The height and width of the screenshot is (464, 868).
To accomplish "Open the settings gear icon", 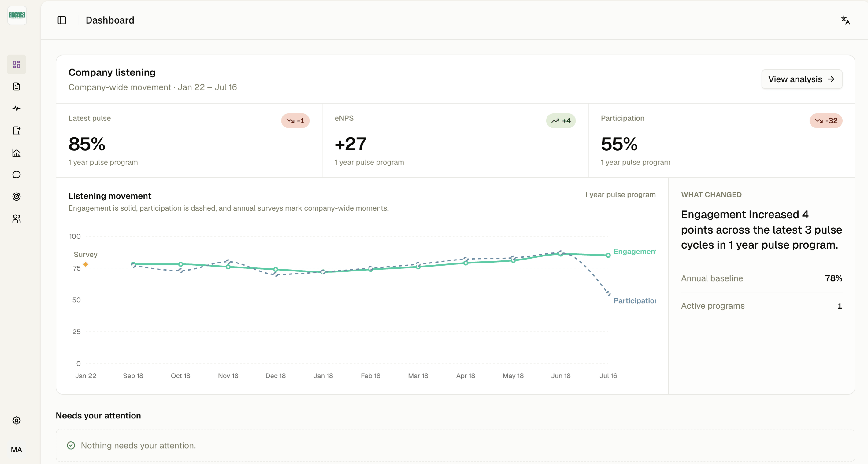I will point(17,420).
